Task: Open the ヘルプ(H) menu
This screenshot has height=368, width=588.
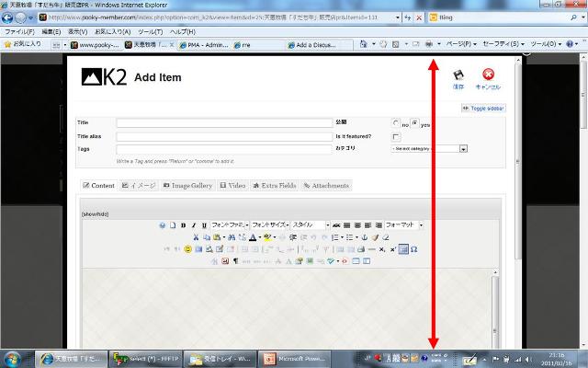Action: [x=183, y=32]
